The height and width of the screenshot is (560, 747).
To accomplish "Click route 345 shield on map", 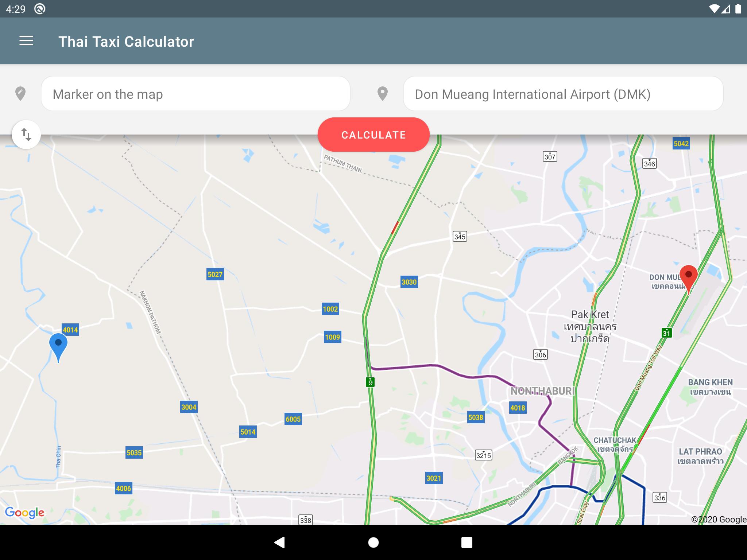I will [460, 236].
